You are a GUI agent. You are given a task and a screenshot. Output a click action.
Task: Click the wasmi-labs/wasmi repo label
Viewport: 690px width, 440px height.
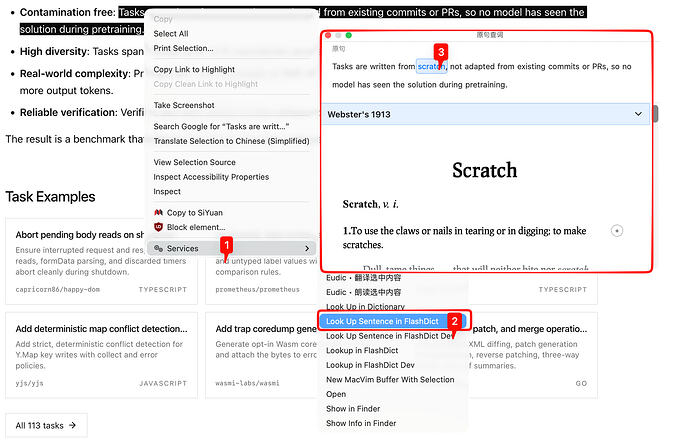click(x=247, y=383)
